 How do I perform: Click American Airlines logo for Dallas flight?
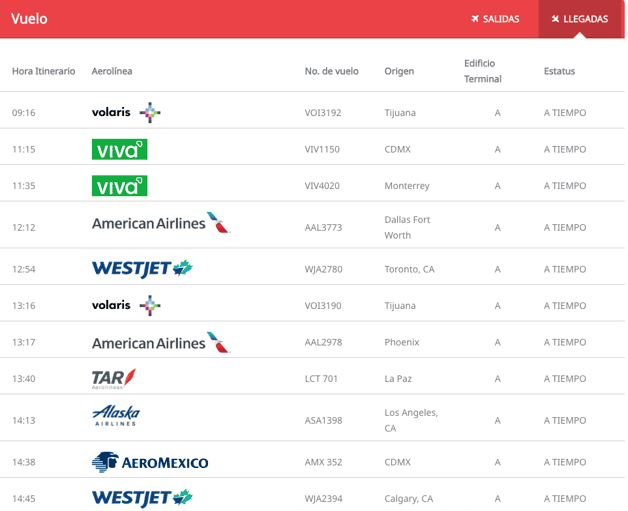pos(160,223)
